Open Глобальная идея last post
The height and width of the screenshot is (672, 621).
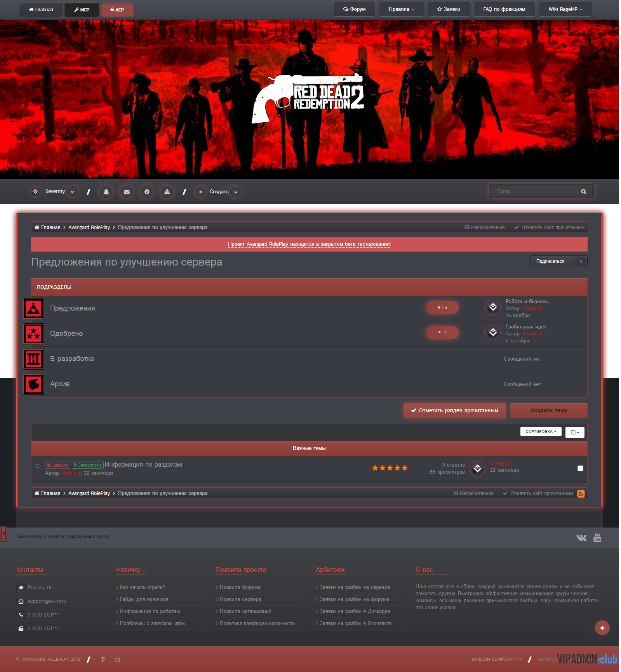click(x=526, y=327)
